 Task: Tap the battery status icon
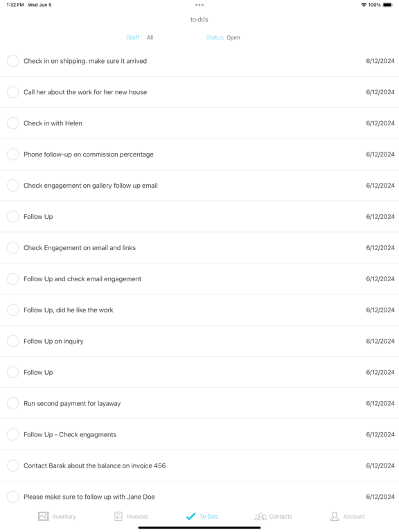pyautogui.click(x=388, y=5)
